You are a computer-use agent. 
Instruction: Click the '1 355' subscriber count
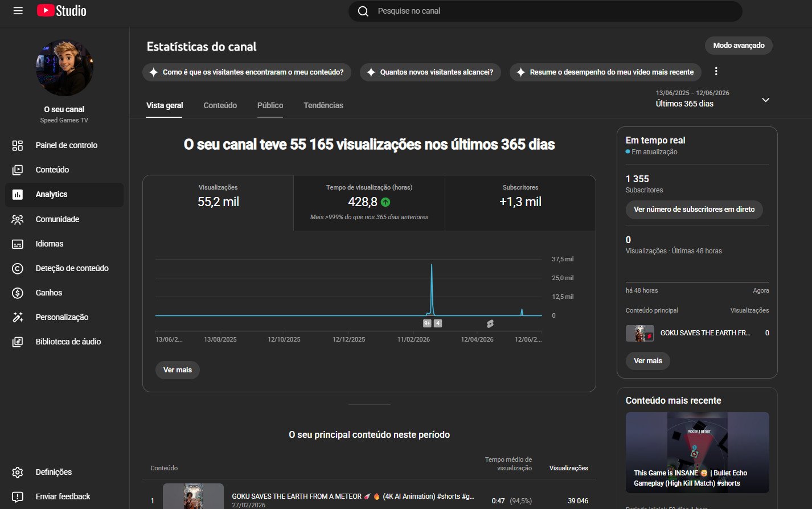(x=637, y=179)
